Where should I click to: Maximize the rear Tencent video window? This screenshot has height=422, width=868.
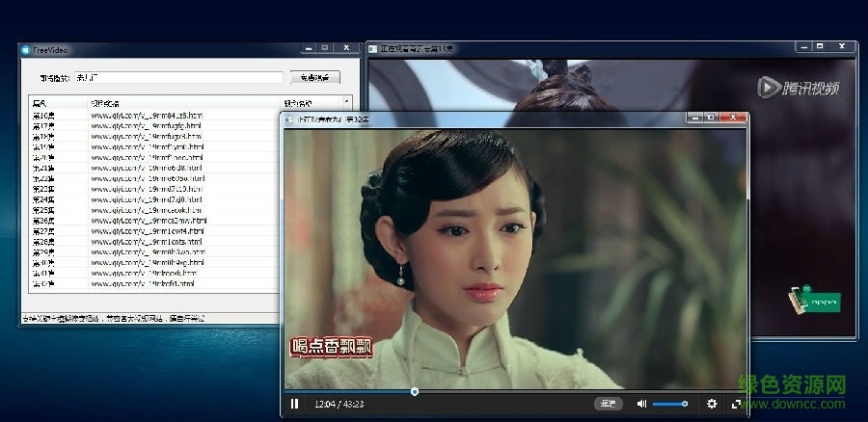click(821, 46)
